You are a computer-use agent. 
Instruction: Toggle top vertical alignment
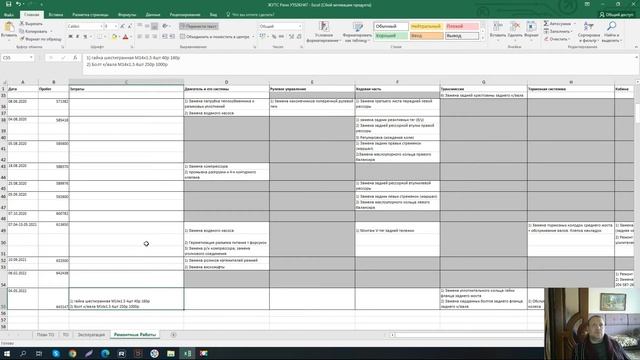click(140, 26)
